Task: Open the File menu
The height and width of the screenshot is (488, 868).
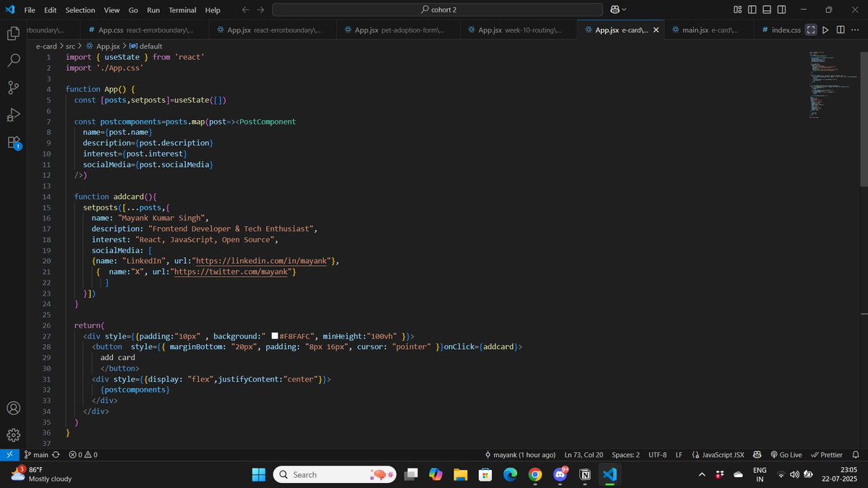Action: pyautogui.click(x=30, y=10)
